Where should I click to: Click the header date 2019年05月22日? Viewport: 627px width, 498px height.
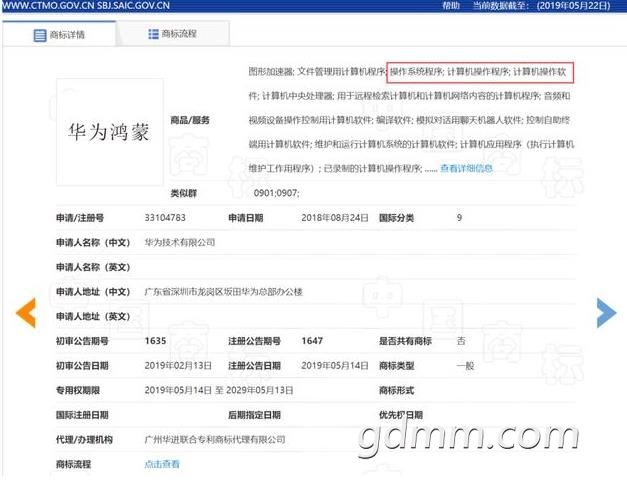[573, 6]
